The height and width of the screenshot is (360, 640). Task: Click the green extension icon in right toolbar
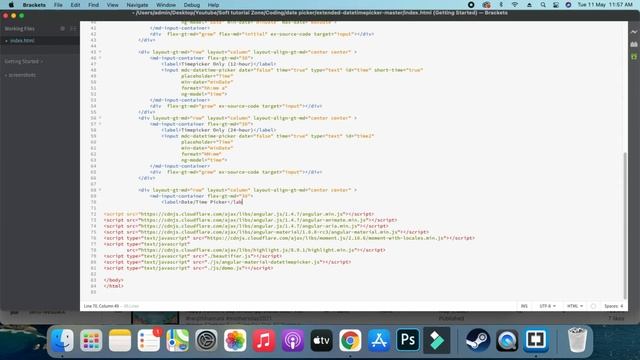click(634, 56)
